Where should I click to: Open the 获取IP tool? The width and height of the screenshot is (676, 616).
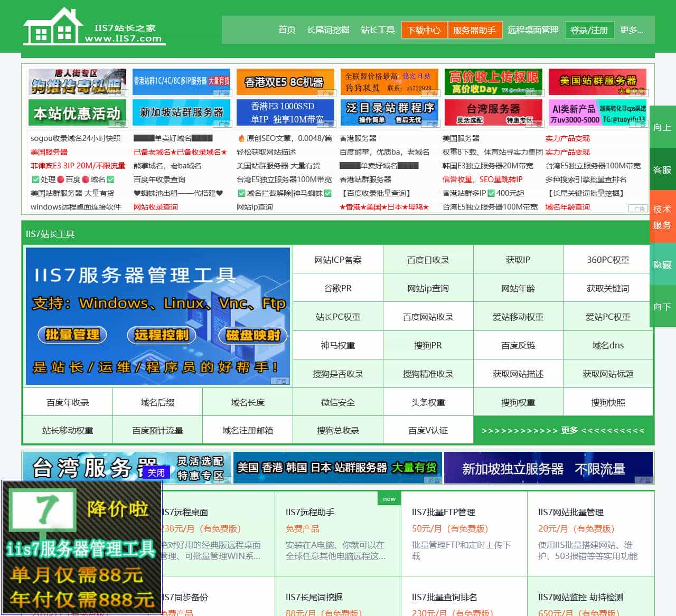point(518,260)
